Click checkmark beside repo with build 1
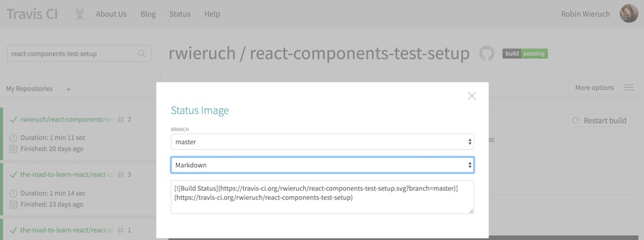The width and height of the screenshot is (644, 240). point(13,230)
